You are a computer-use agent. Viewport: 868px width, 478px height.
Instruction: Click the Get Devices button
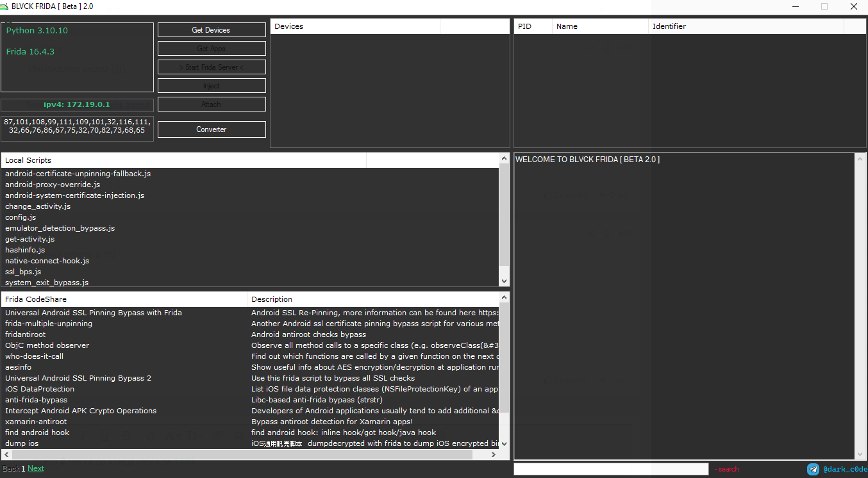tap(212, 30)
